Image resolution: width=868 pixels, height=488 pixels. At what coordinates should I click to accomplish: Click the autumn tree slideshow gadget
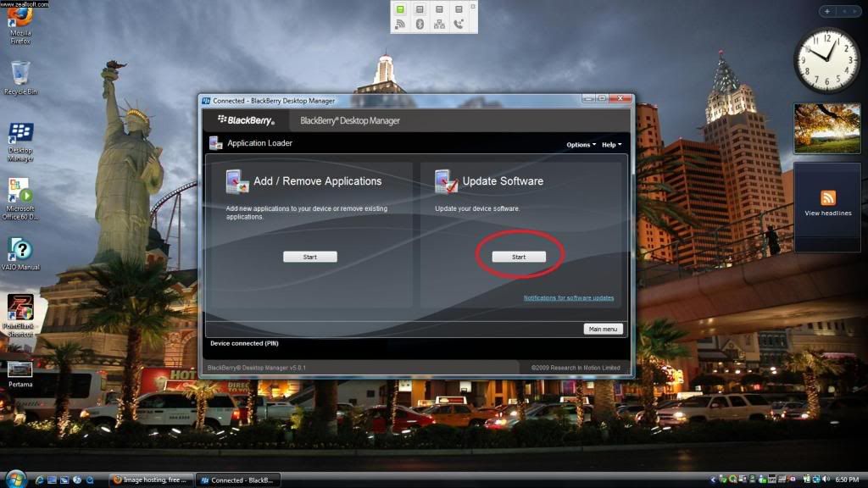827,129
